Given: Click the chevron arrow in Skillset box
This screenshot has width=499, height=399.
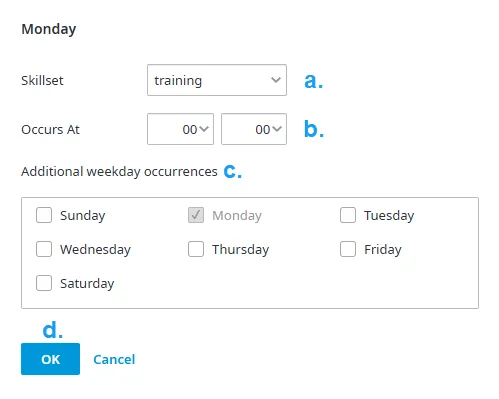Looking at the screenshot, I should tap(276, 80).
